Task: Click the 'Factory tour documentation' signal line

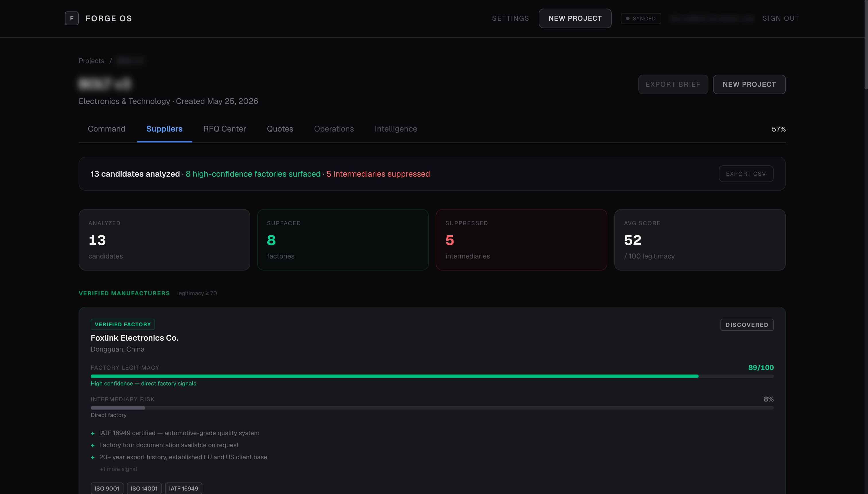Action: [x=169, y=445]
